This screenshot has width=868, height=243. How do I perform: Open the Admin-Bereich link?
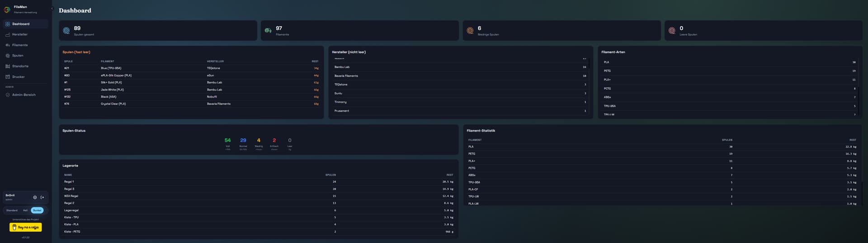26,95
